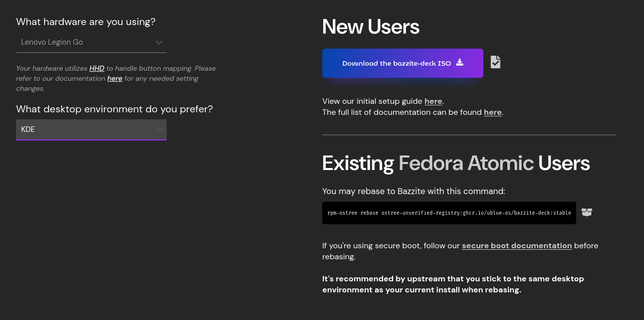Click the chevron arrow on the KDE selector
The image size is (644, 320).
coord(159,130)
